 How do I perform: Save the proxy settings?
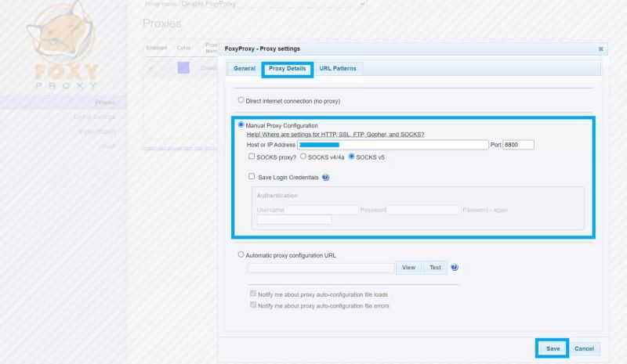(x=553, y=348)
